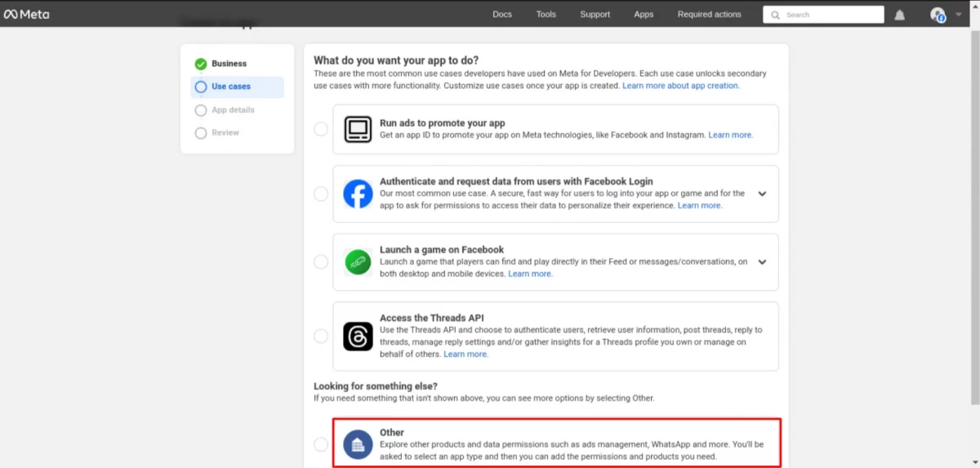Go to the Review step
The image size is (980, 468).
click(225, 132)
